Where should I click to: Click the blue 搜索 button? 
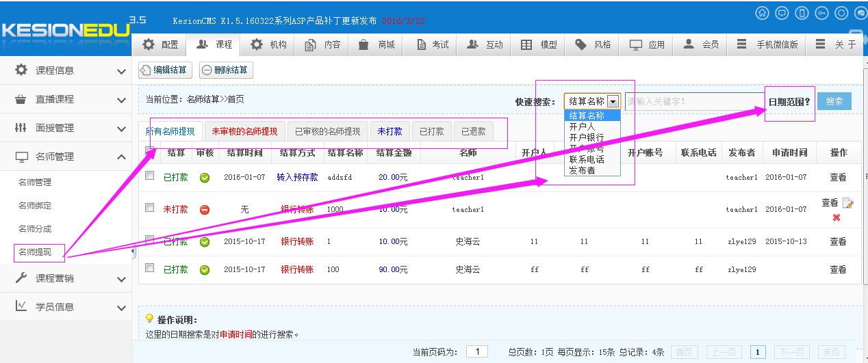(x=834, y=101)
